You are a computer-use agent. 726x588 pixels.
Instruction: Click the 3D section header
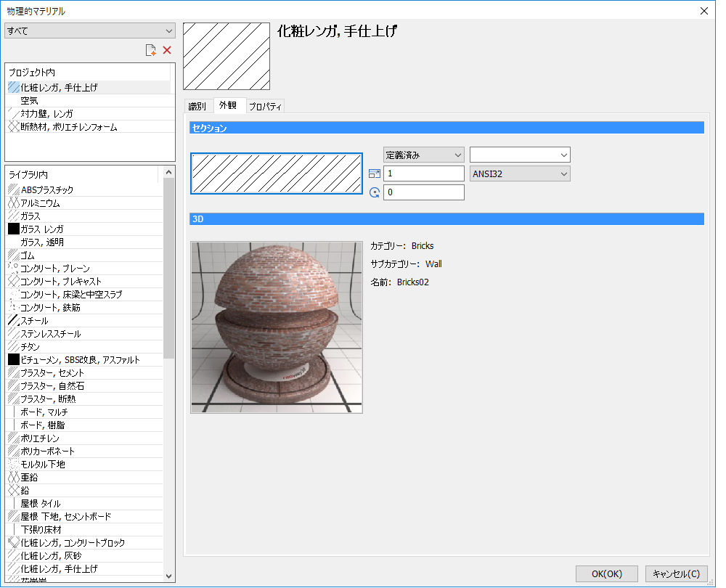446,219
